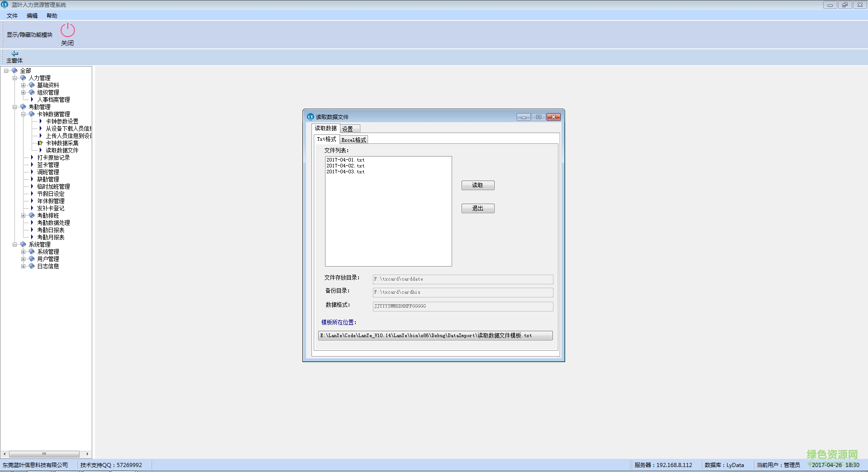Screen dimensions: 868x472
Task: Open 考勤日报表 in the tree
Action: point(51,230)
